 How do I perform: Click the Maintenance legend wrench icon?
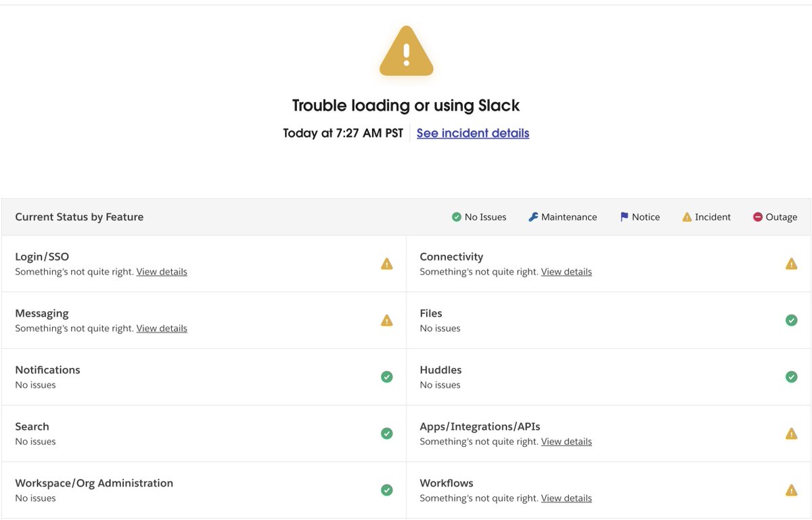533,217
